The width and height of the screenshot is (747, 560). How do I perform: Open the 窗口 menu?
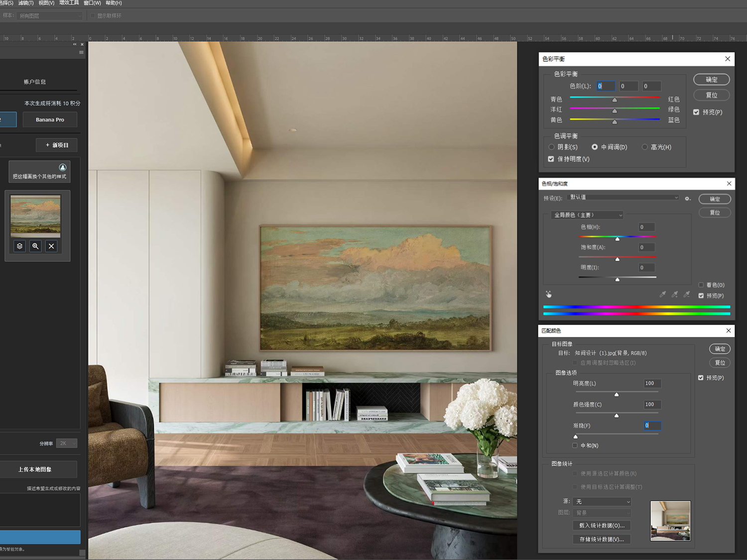coord(92,3)
